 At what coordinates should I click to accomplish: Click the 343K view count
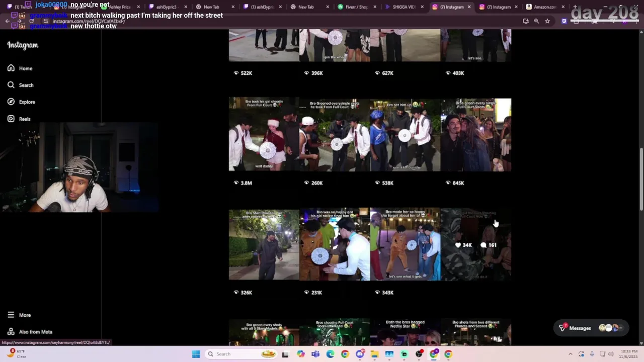click(384, 293)
